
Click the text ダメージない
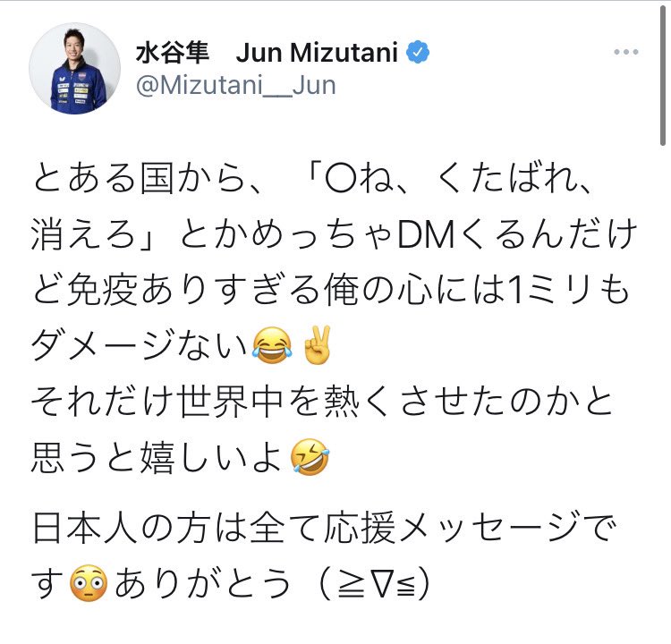point(140,346)
